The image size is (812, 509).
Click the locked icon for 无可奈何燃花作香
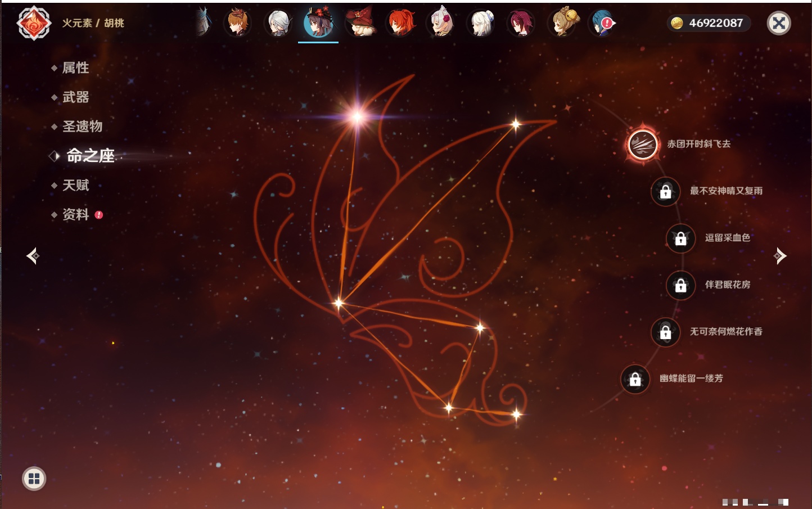(665, 332)
